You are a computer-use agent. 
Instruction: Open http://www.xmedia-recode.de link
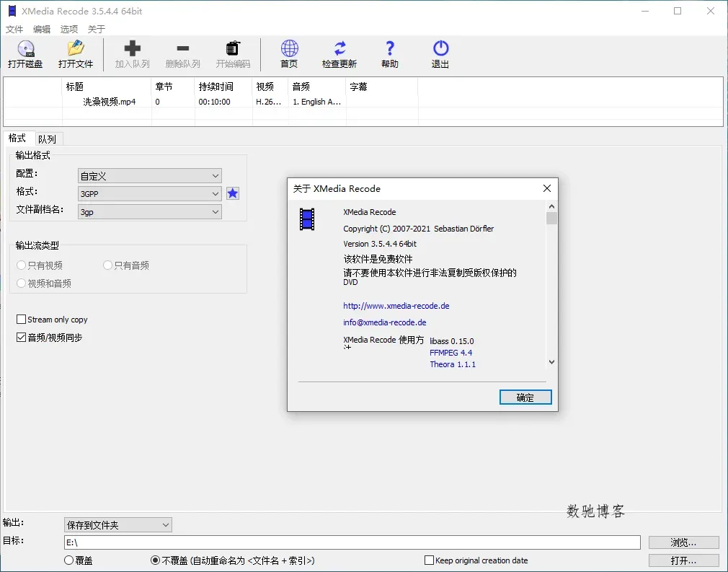[396, 306]
